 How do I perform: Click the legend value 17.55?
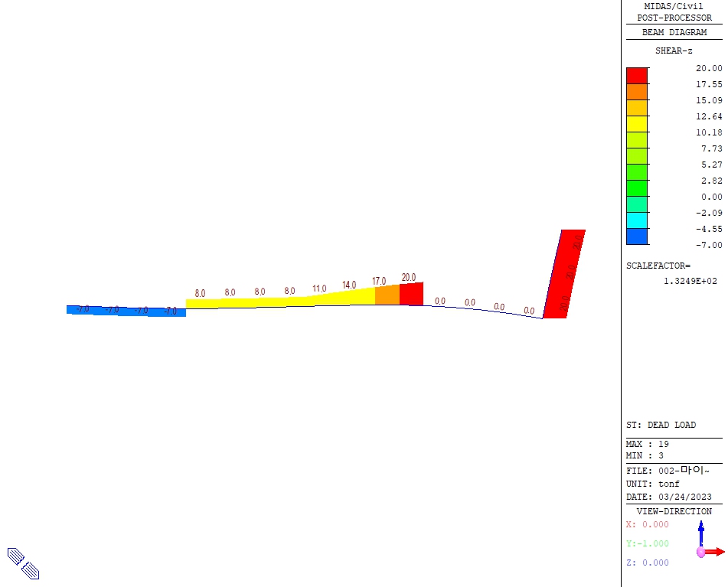[x=709, y=84]
